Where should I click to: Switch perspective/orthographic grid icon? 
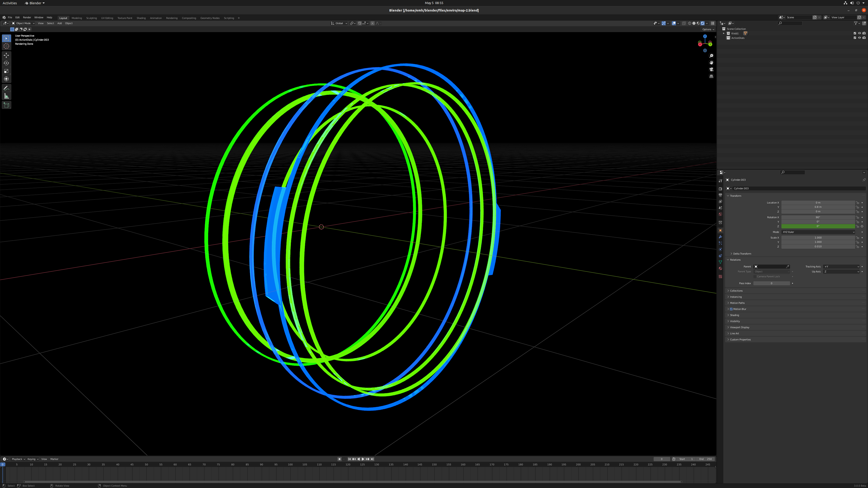click(711, 76)
